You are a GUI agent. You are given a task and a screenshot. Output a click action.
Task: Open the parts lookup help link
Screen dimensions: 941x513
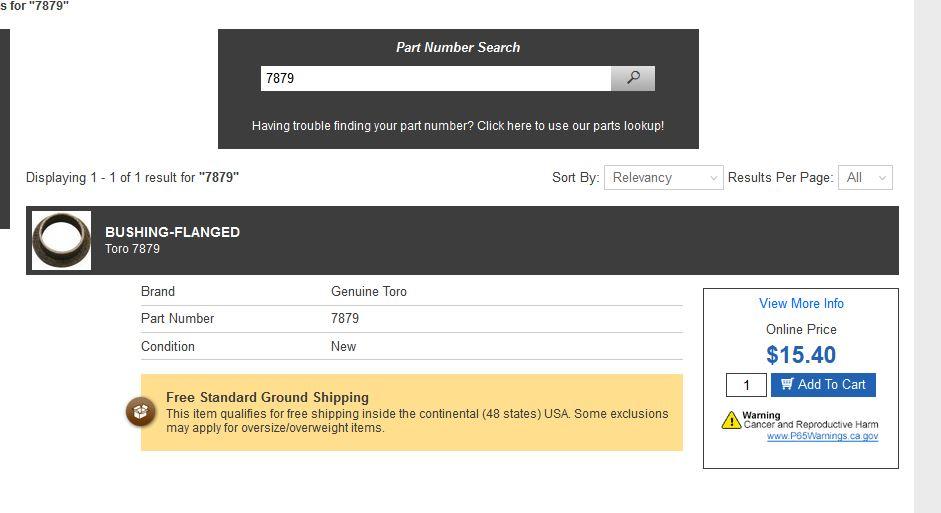pos(457,126)
